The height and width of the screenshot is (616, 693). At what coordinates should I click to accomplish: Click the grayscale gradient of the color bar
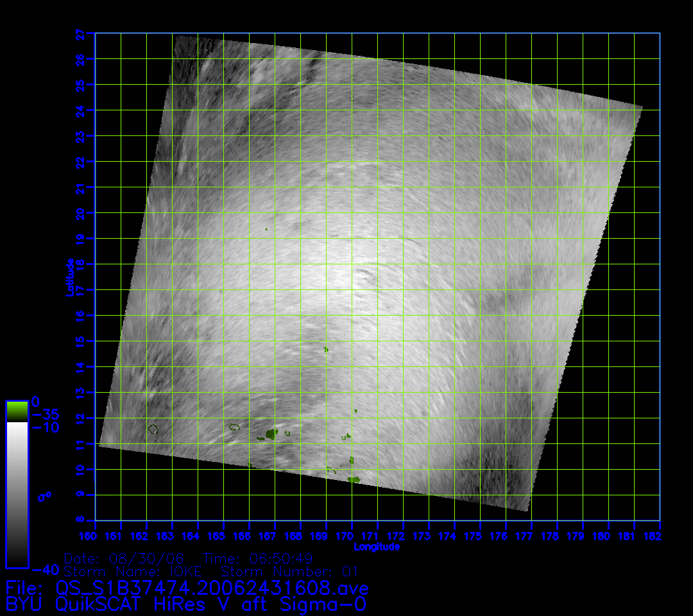[17, 494]
